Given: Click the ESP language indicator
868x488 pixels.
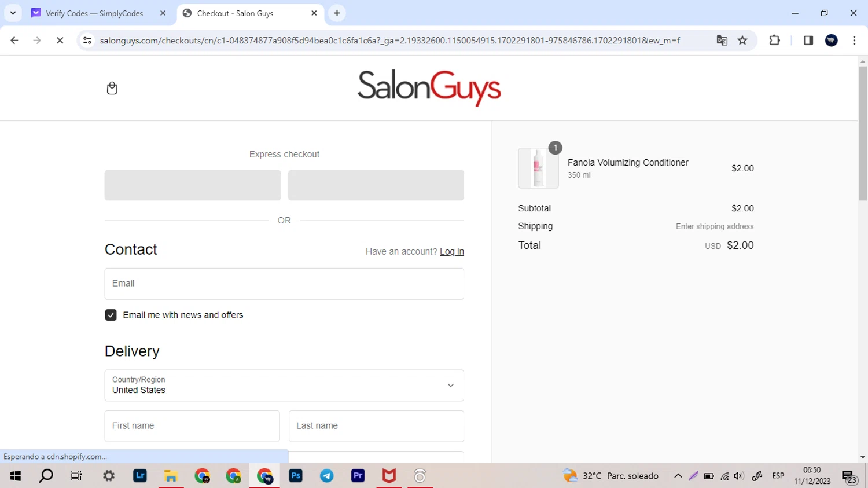Looking at the screenshot, I should tap(778, 476).
